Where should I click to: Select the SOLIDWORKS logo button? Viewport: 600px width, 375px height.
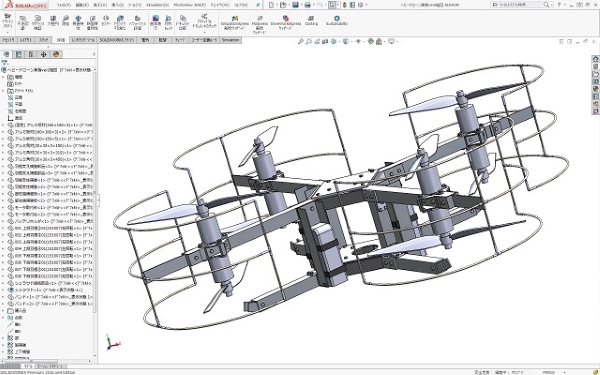coord(25,5)
